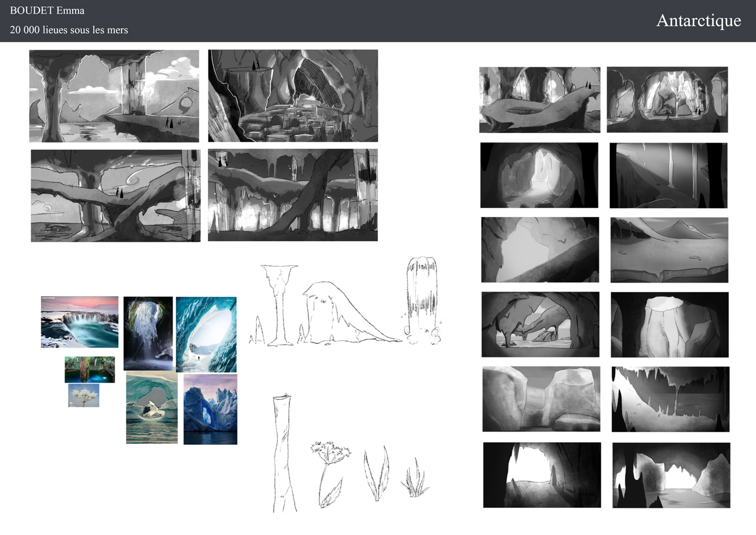Click the grass tuft drawing
The width and height of the screenshot is (756, 535).
click(x=415, y=478)
